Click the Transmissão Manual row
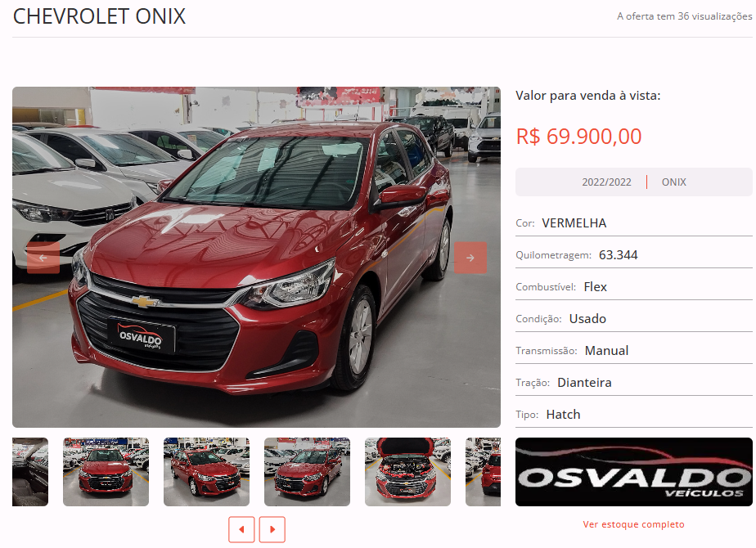The width and height of the screenshot is (756, 548). pyautogui.click(x=633, y=350)
